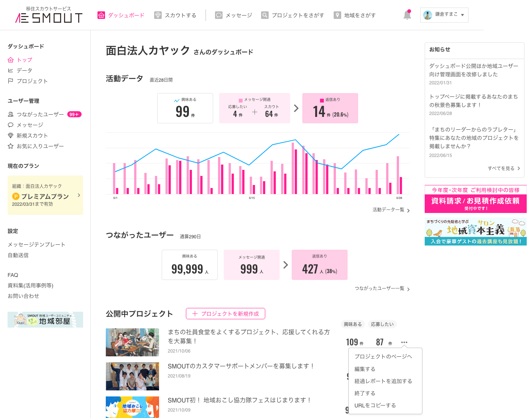
Task: Open the notice about 秋景色 recruitment
Action: [x=474, y=101]
